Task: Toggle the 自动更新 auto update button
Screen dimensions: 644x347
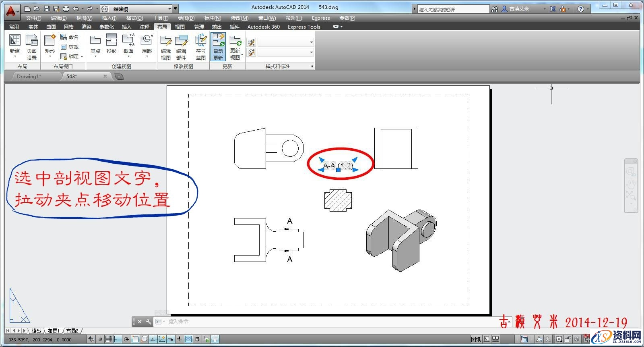Action: pyautogui.click(x=218, y=47)
